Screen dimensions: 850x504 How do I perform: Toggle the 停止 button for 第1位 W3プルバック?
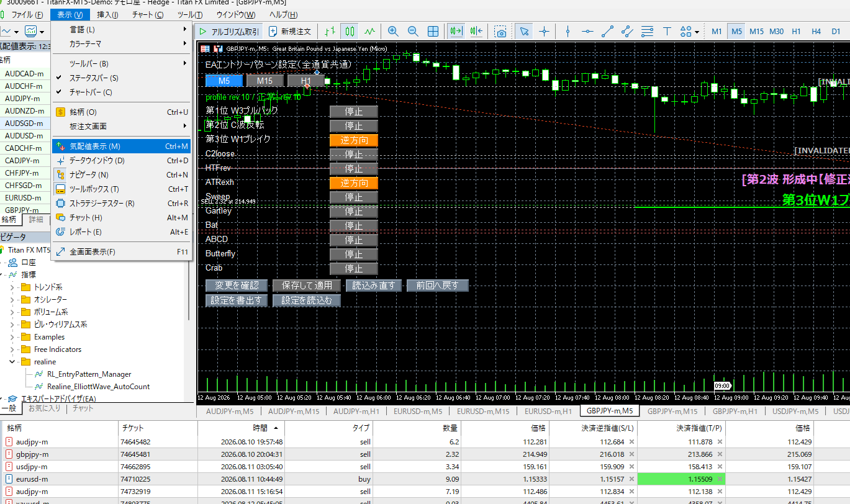pyautogui.click(x=353, y=112)
